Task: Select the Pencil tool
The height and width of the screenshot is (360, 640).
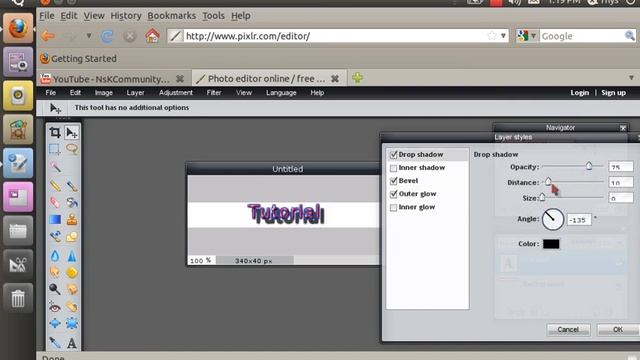Action: [55, 186]
